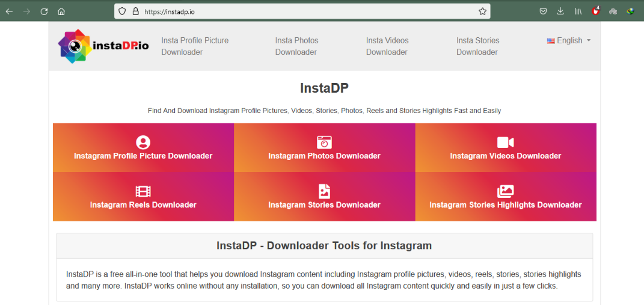Expand the English language dropdown arrow
Screen dimensions: 644x305
pyautogui.click(x=589, y=41)
